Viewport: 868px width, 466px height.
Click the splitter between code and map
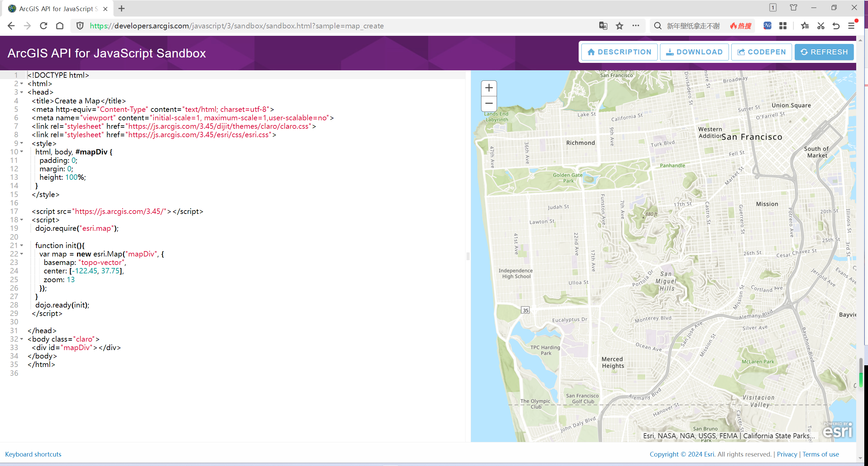(x=468, y=256)
